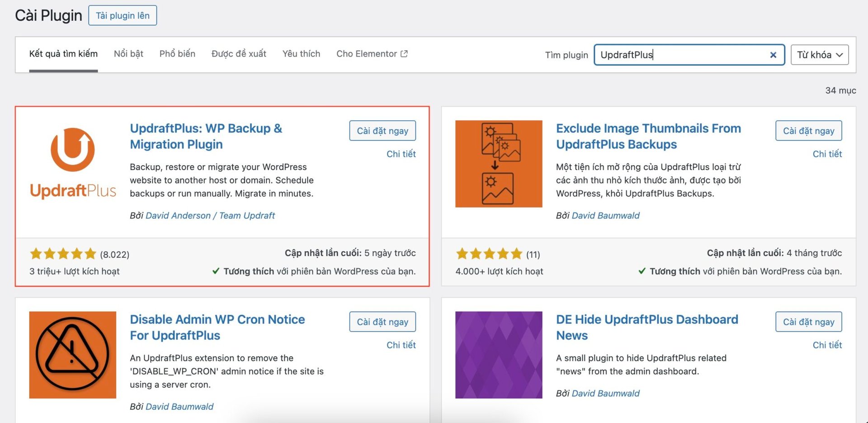The height and width of the screenshot is (423, 868).
Task: Click the Exclude Image Thumbnails star rating
Action: [489, 254]
